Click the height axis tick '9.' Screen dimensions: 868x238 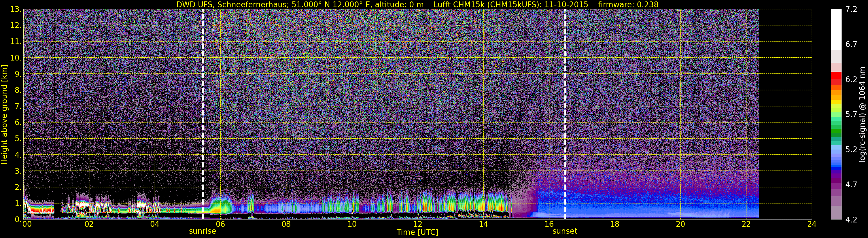point(18,74)
